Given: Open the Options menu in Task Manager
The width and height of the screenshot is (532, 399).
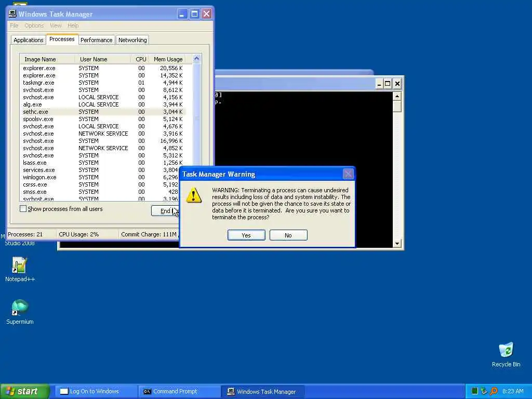Looking at the screenshot, I should (x=34, y=25).
